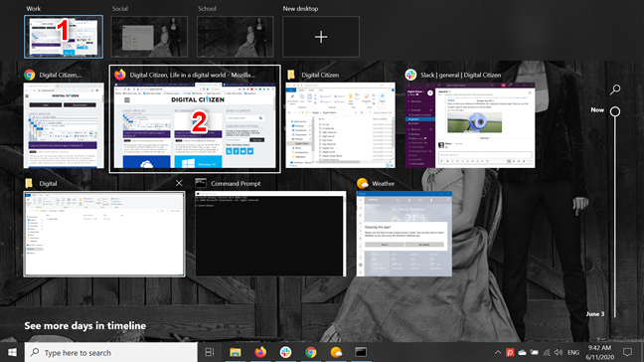This screenshot has height=362, width=644.
Task: Select the Work virtual desktop thumbnail
Action: coord(64,37)
